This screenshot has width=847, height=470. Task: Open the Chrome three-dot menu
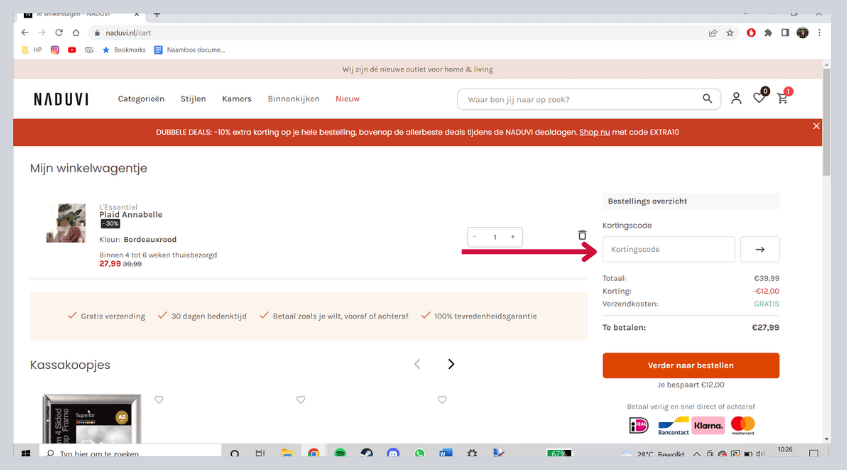(819, 33)
